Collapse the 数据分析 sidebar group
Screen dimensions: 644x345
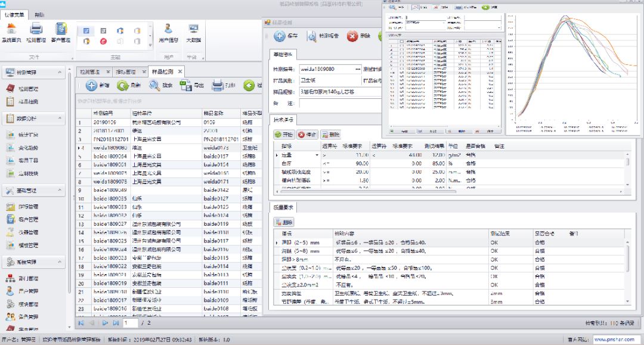pos(60,118)
